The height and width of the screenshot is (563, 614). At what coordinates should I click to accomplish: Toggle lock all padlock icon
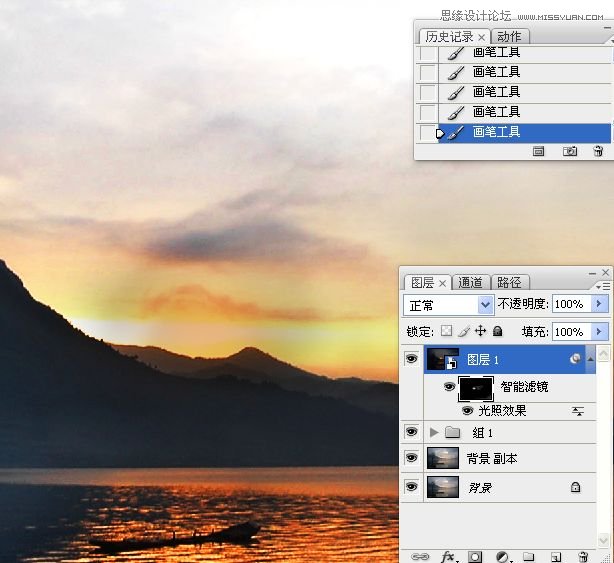pos(497,331)
